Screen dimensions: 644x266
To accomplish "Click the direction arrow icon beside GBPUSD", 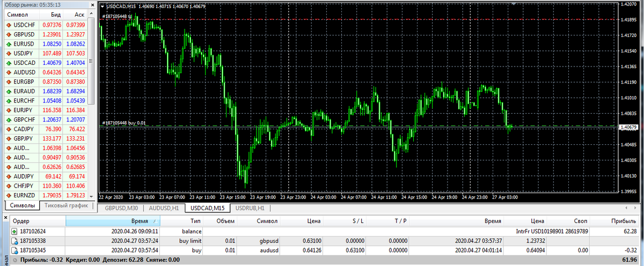I will [9, 34].
